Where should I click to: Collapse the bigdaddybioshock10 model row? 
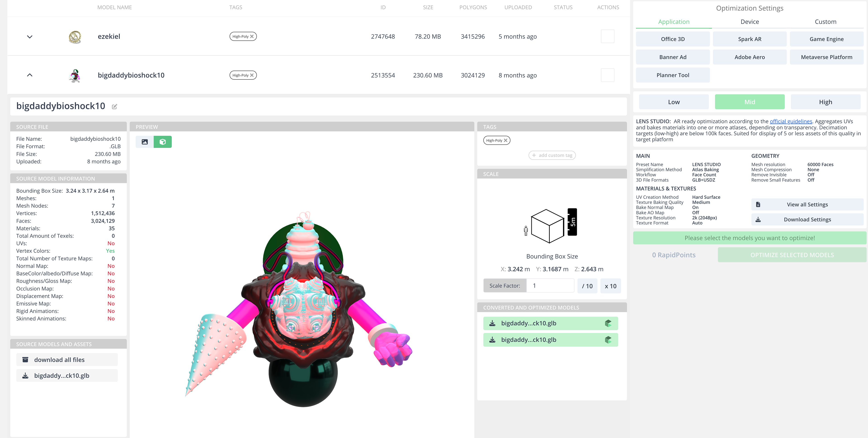30,75
